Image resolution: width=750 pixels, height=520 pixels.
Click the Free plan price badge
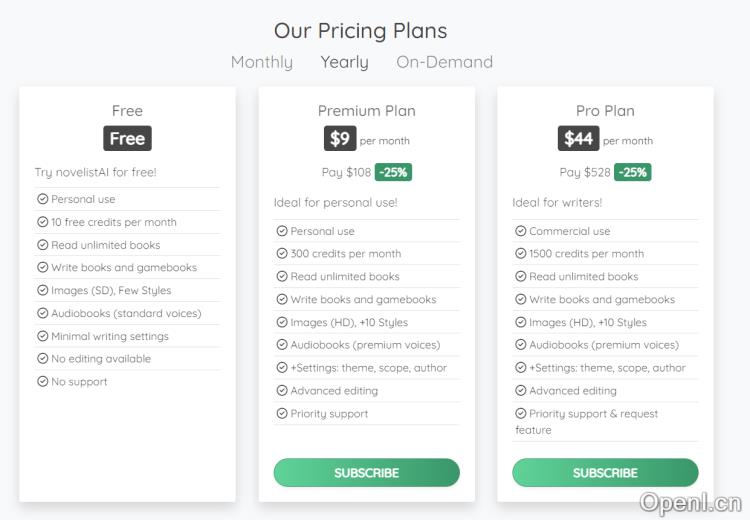point(127,139)
